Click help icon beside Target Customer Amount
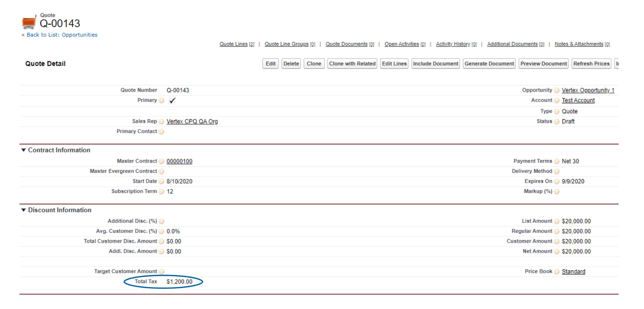The width and height of the screenshot is (644, 309). 161,272
